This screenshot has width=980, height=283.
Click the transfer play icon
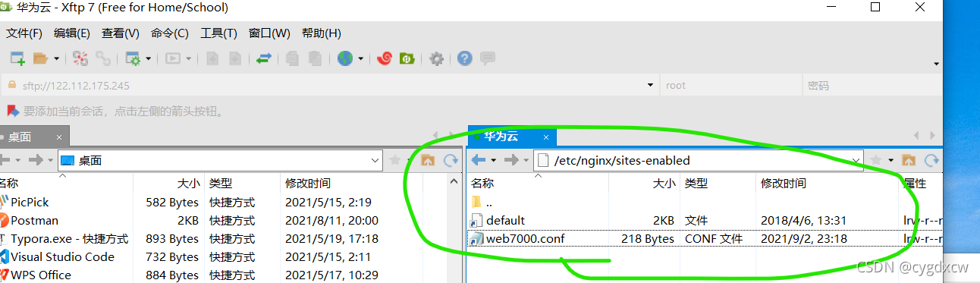(173, 58)
